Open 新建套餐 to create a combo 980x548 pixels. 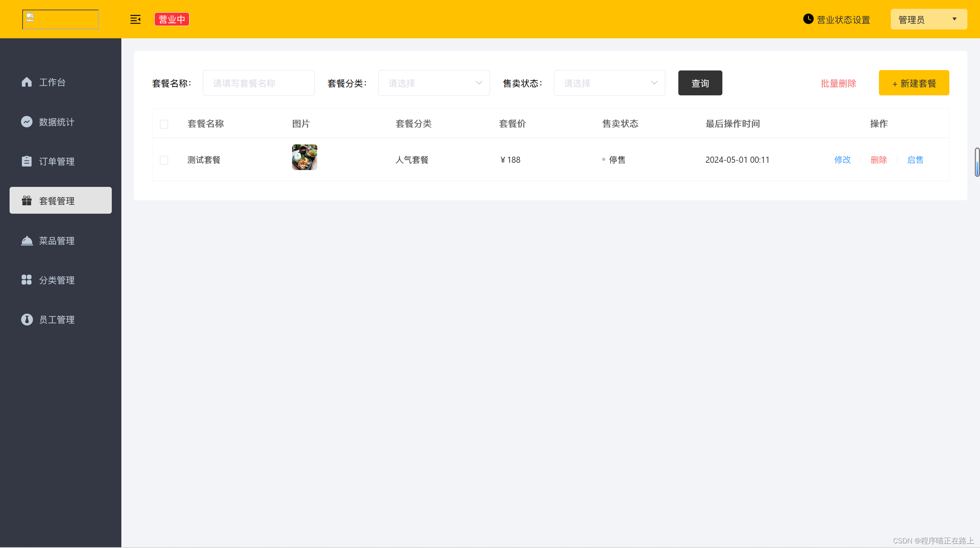(914, 83)
